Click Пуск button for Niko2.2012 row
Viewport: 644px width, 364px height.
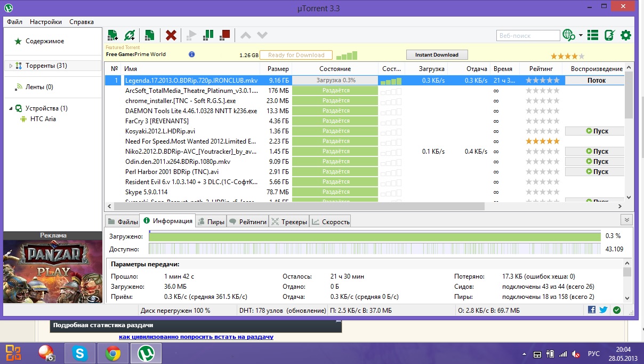click(595, 151)
